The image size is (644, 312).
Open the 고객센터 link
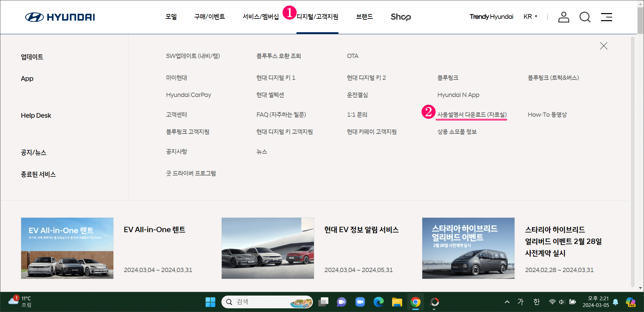pyautogui.click(x=176, y=115)
